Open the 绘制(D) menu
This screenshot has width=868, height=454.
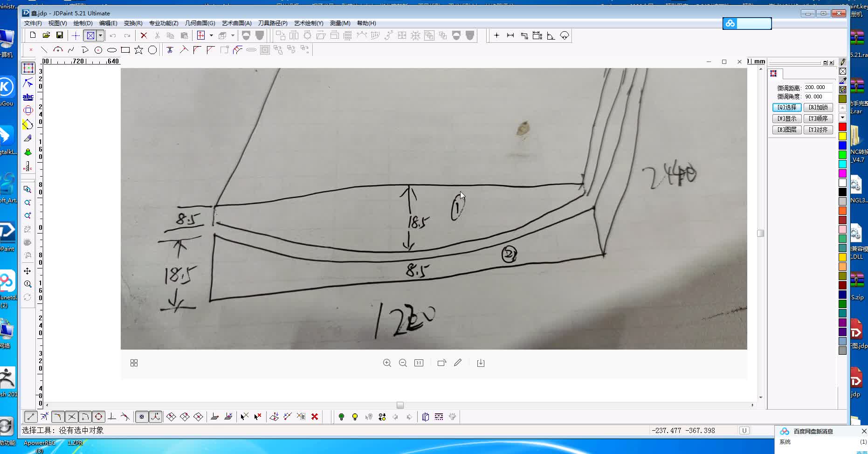(83, 23)
